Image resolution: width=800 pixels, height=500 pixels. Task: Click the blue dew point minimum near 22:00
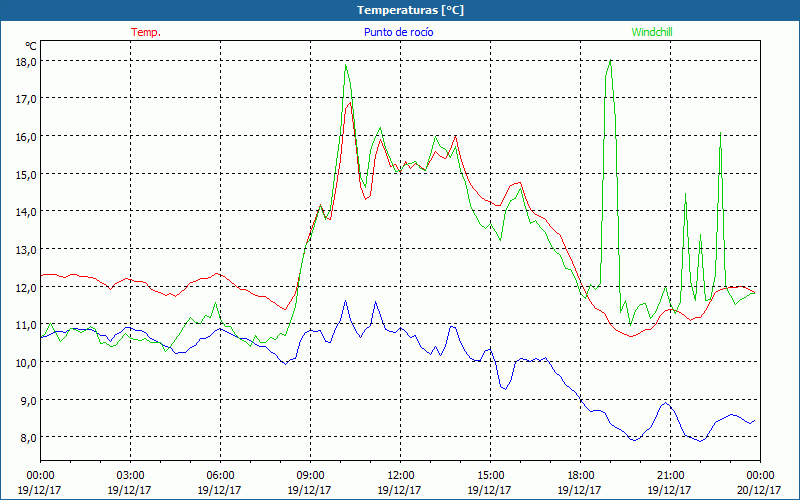[x=701, y=441]
